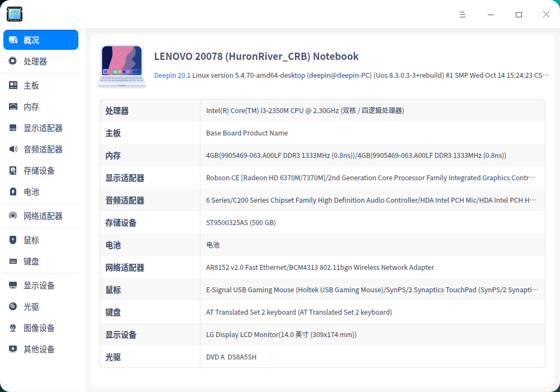Click the 图像设备 webcam icon
The image size is (560, 392).
pos(13,328)
